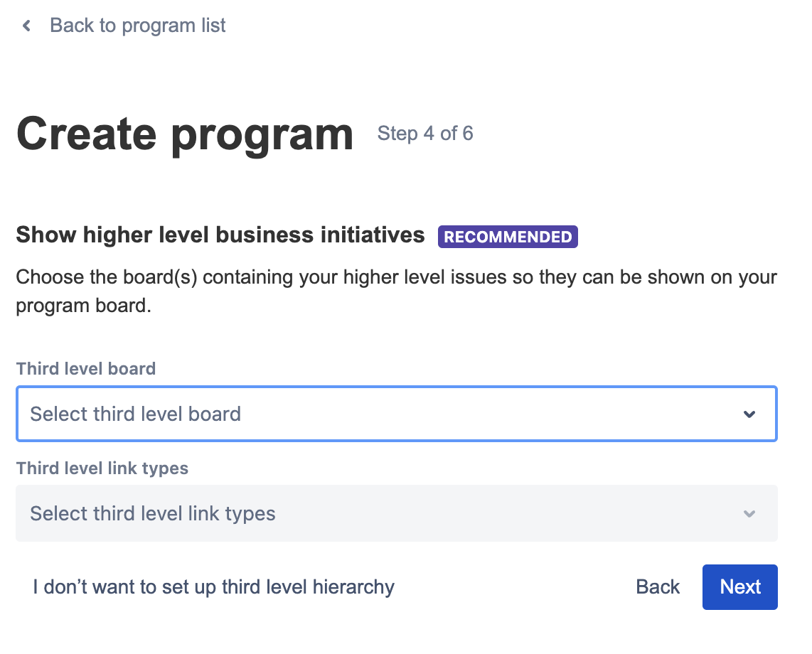Click the greyed chevron in link types field

[749, 514]
